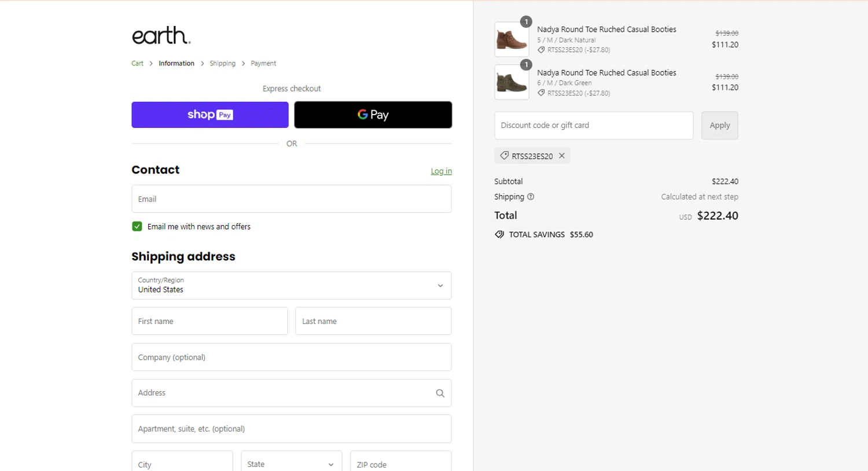Screen dimensions: 868x471
Task: Remove the RTSS23ES20 discount code
Action: [x=562, y=156]
